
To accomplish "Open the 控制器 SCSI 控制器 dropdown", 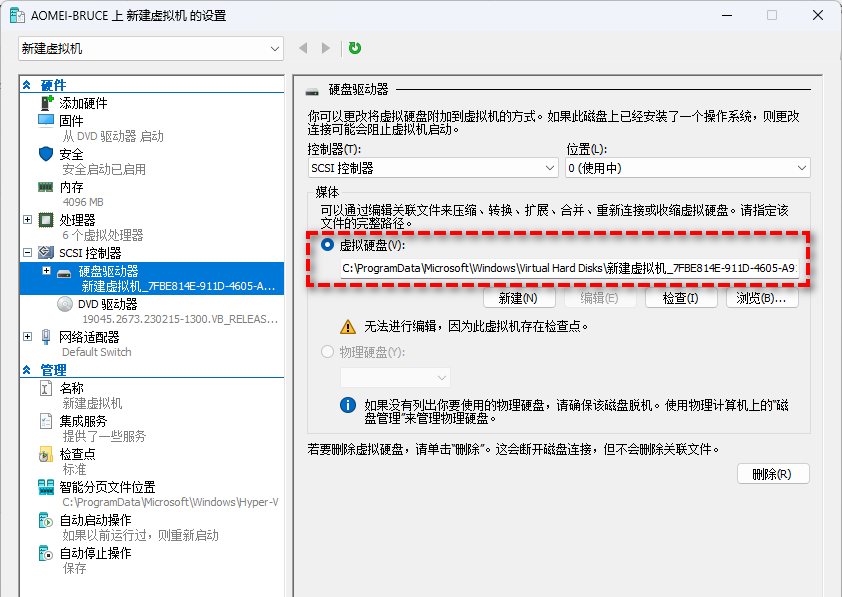I will click(x=433, y=168).
